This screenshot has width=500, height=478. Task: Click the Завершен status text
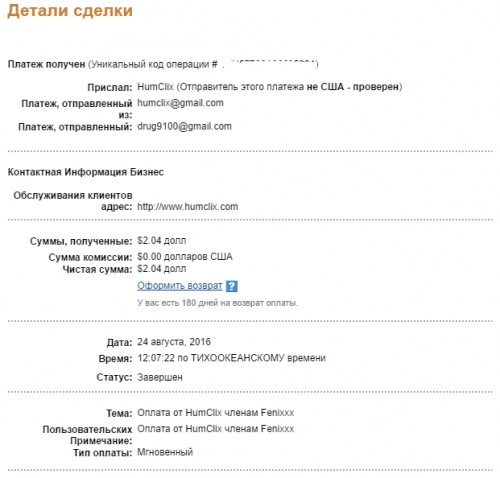pos(160,377)
